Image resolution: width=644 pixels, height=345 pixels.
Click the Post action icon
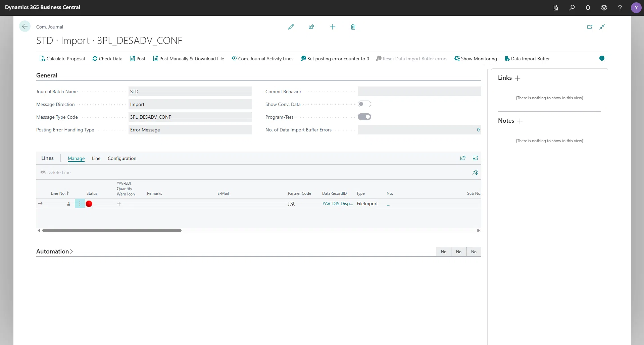[137, 58]
